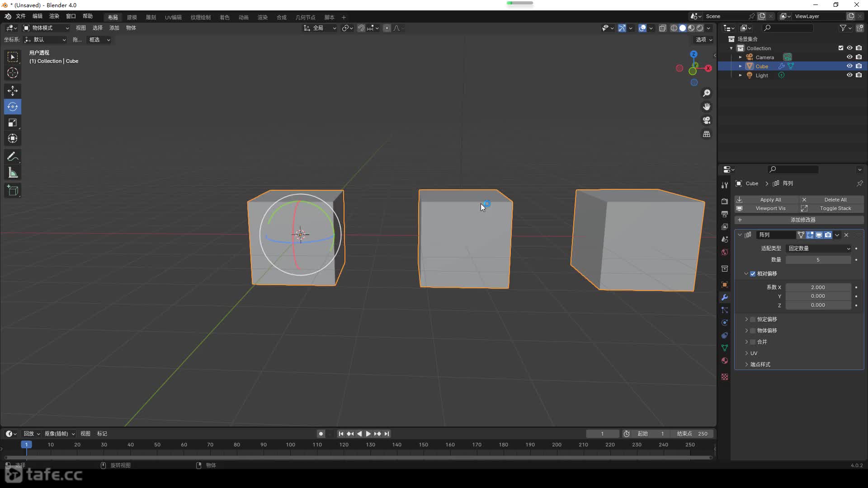Image resolution: width=868 pixels, height=488 pixels.
Task: Open the Material properties tab
Action: pos(725,361)
